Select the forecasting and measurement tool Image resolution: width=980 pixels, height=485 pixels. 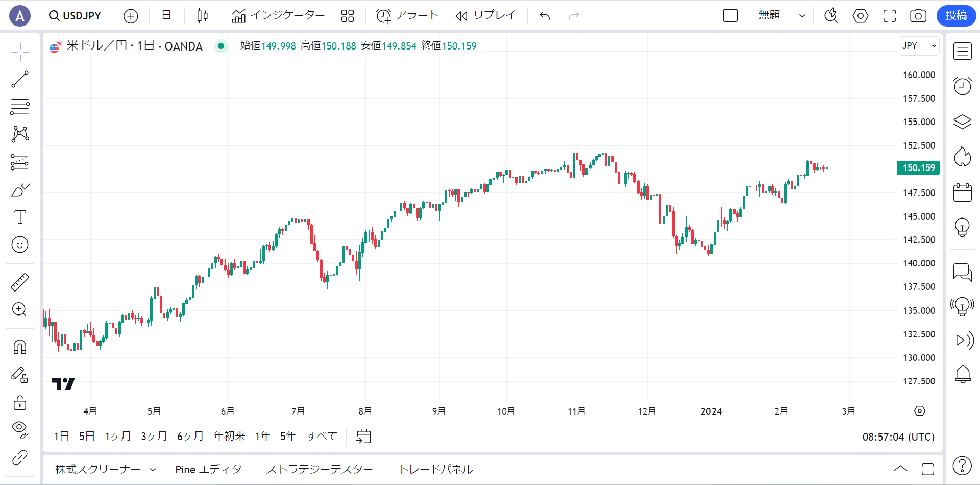20,162
